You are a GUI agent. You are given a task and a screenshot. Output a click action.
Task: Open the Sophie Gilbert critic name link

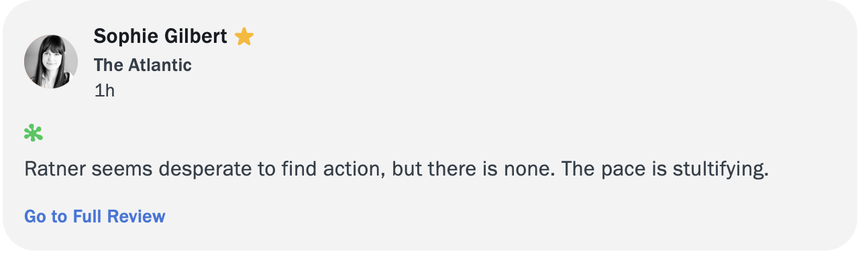[160, 36]
